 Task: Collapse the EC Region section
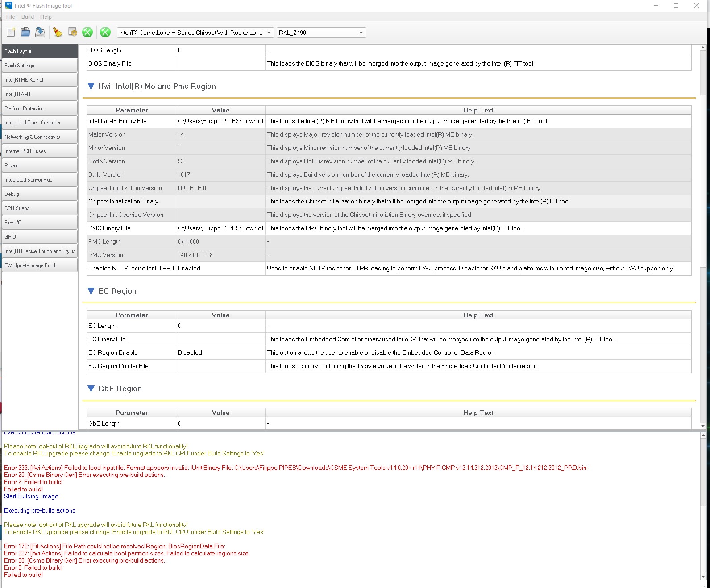[91, 291]
